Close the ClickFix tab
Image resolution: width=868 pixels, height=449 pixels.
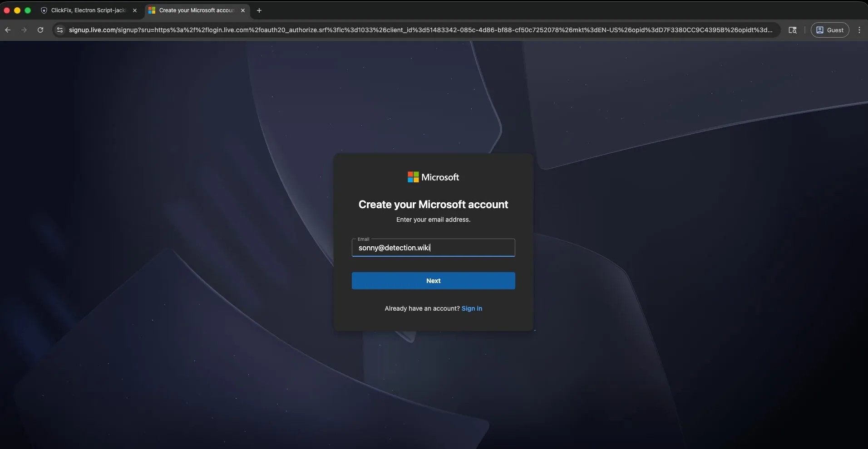[135, 10]
